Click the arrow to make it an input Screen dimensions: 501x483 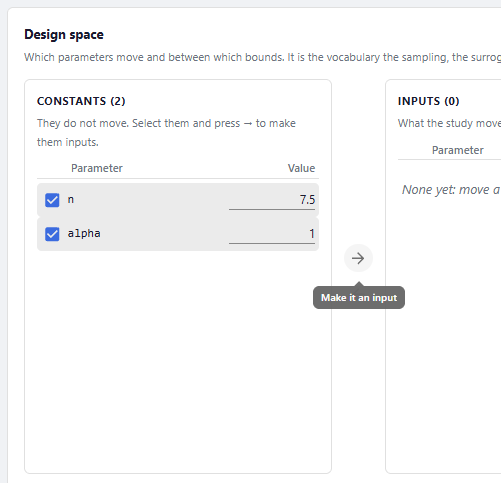click(x=358, y=258)
